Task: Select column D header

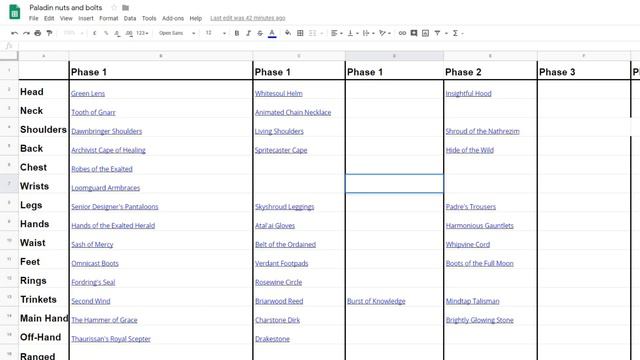Action: pyautogui.click(x=394, y=56)
